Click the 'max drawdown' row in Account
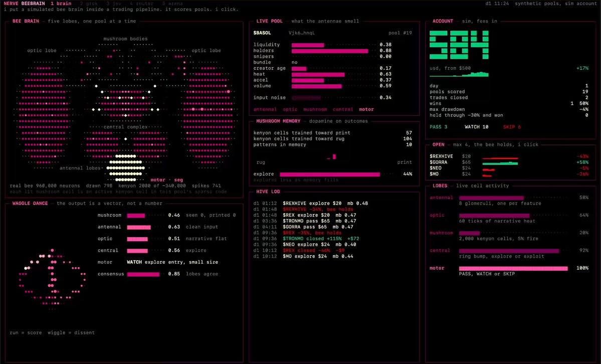 (509, 109)
